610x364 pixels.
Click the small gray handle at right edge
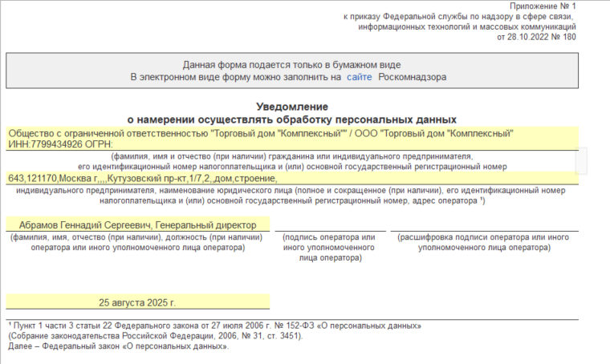582,160
